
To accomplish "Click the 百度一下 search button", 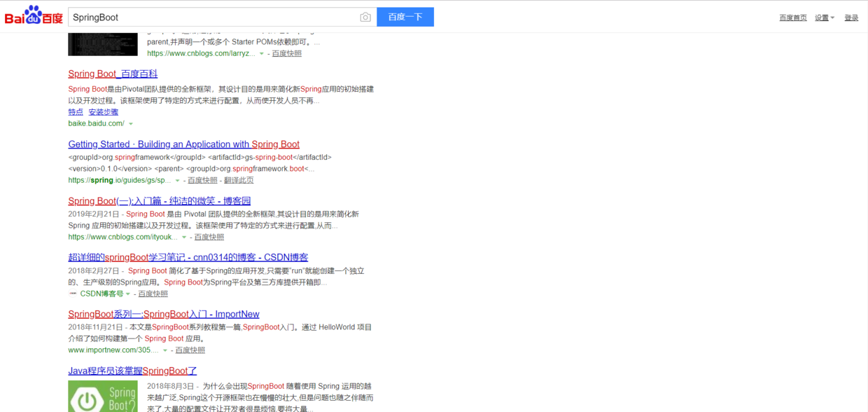I will (x=405, y=17).
